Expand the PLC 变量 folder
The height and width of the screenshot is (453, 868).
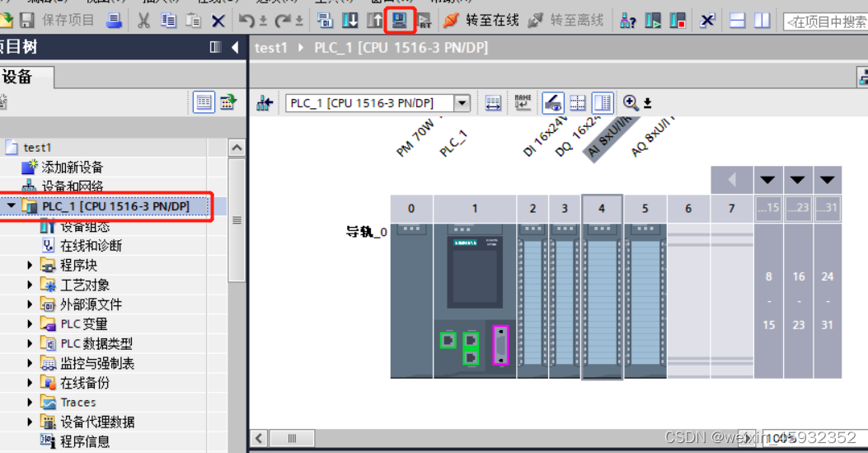pyautogui.click(x=30, y=324)
